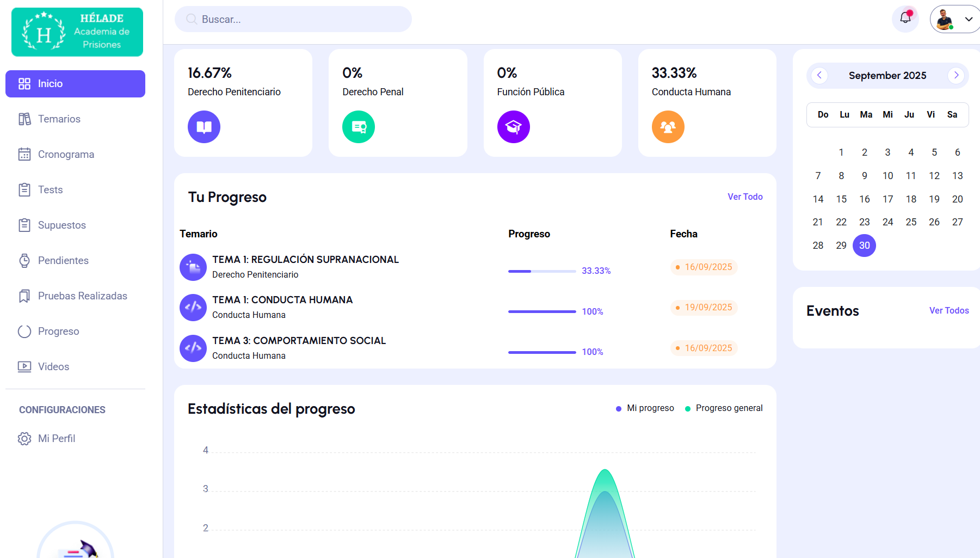Click the Conducta Humana people icon
The image size is (980, 558).
pos(668,127)
